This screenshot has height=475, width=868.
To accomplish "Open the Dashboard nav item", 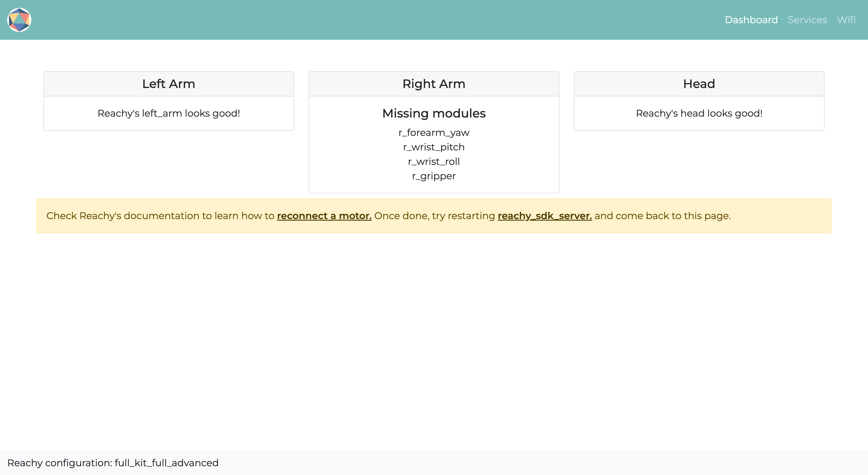I will pos(751,20).
